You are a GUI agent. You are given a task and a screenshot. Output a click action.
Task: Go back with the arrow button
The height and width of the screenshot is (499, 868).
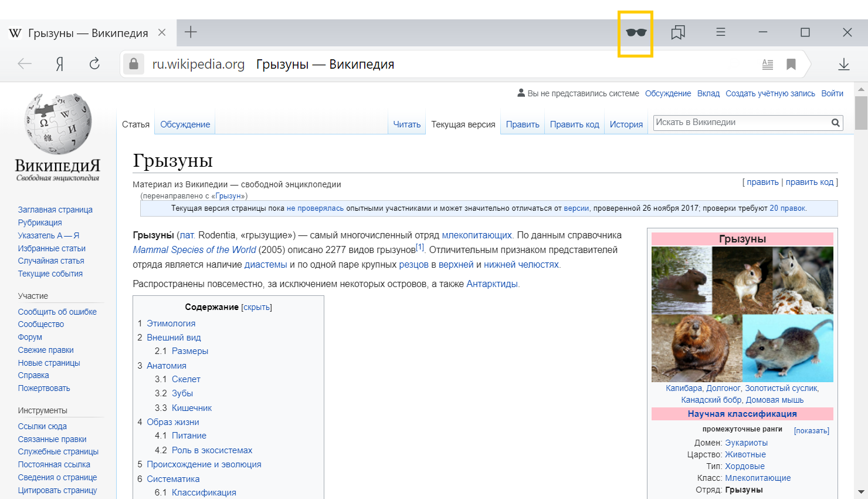[25, 64]
